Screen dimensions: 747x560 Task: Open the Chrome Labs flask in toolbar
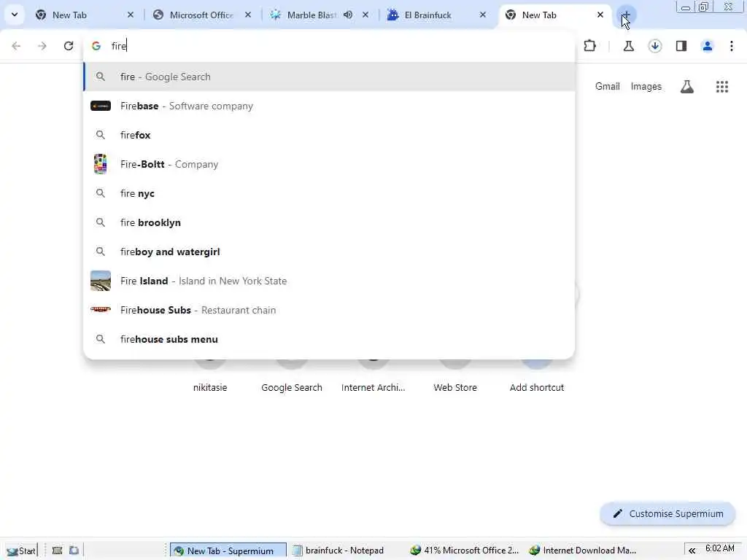[628, 46]
